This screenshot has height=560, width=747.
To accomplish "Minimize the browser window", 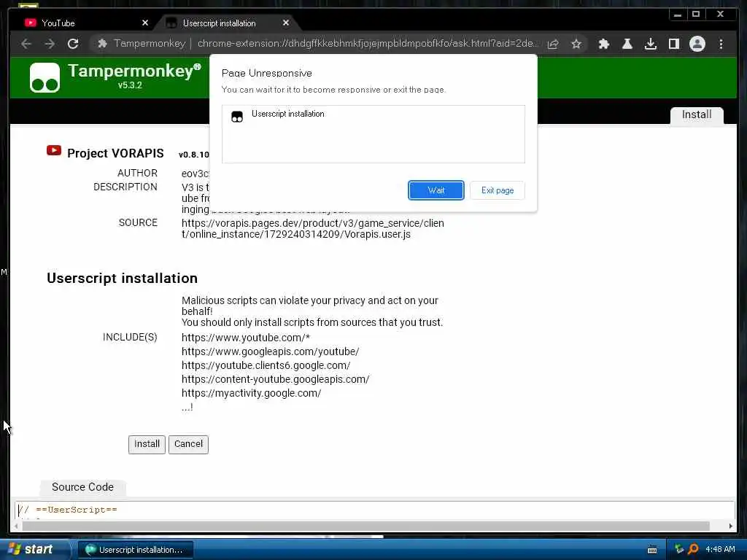I will (678, 15).
